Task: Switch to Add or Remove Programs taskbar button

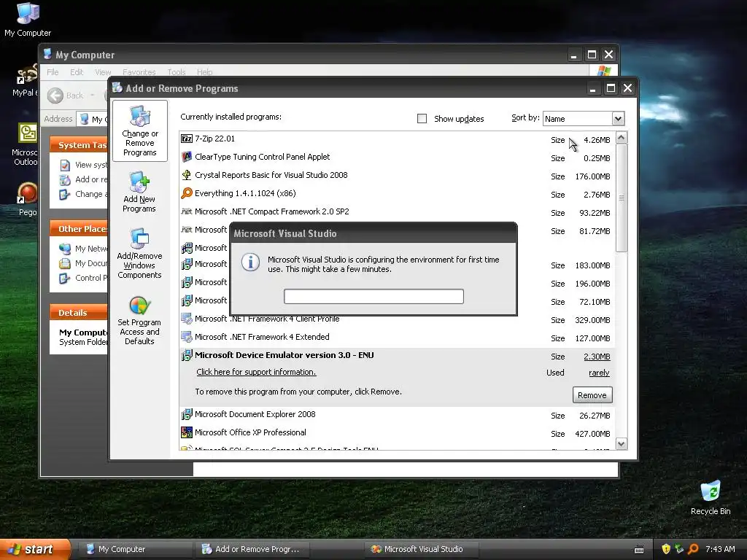Action: pos(252,549)
